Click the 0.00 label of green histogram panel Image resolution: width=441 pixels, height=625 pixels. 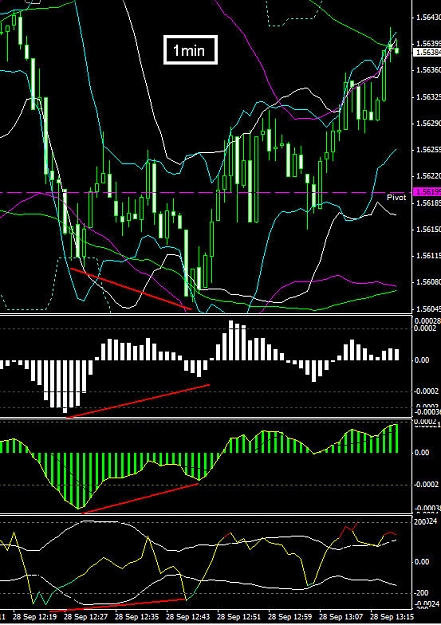click(422, 452)
